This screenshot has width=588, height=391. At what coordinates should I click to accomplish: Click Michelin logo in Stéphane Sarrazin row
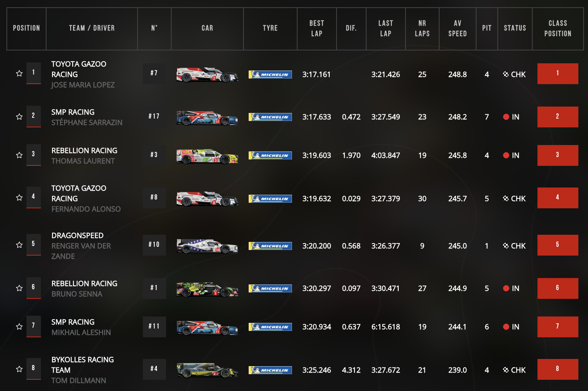click(x=270, y=117)
